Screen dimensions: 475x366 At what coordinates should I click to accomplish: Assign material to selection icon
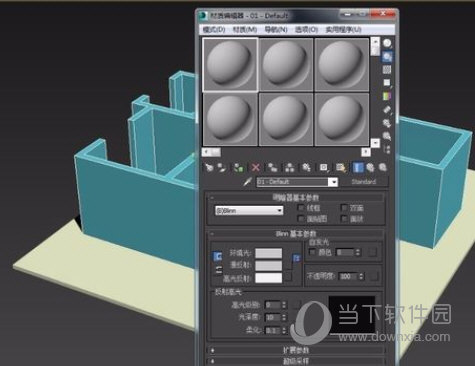[238, 167]
